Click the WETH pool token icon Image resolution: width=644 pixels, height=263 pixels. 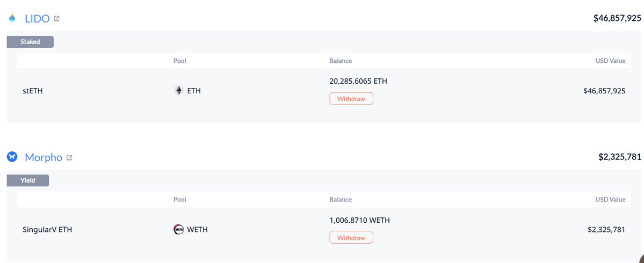(178, 230)
